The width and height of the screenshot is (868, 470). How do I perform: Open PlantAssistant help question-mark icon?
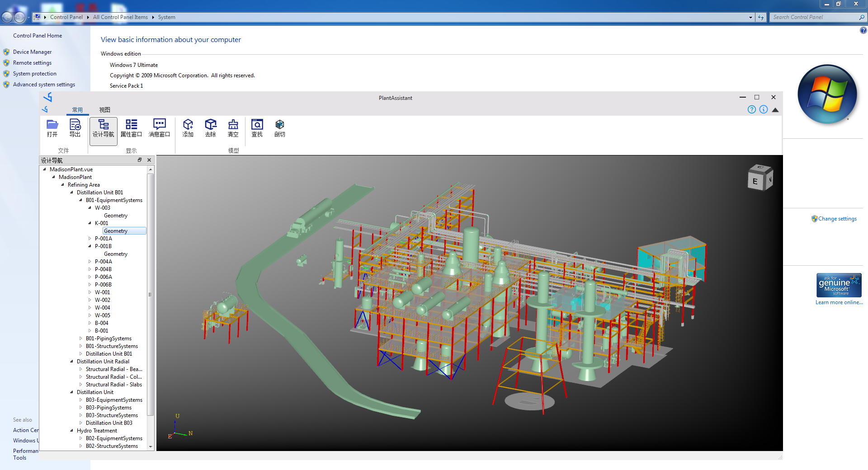752,109
